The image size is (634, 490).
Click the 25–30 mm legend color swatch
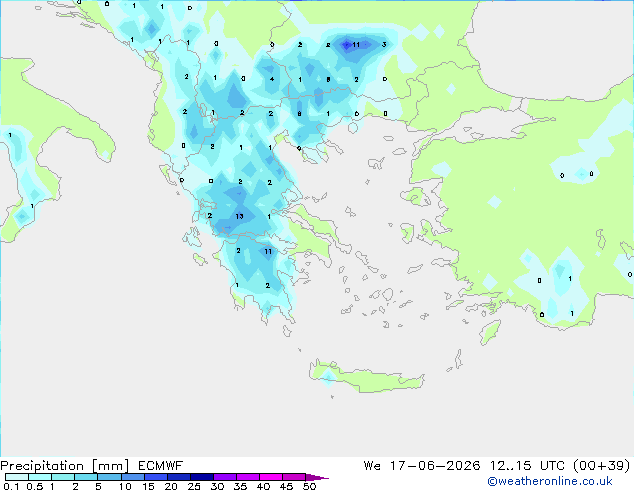(x=202, y=477)
